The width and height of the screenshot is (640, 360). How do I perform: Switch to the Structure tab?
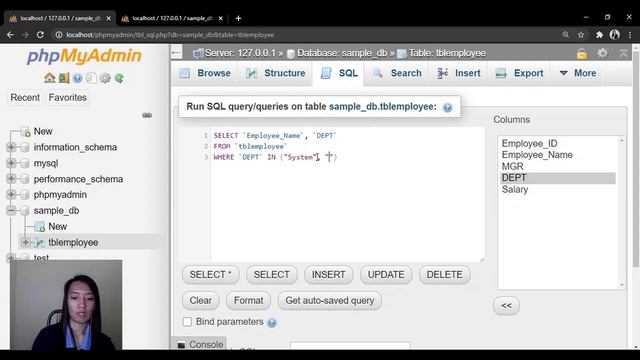click(x=275, y=73)
